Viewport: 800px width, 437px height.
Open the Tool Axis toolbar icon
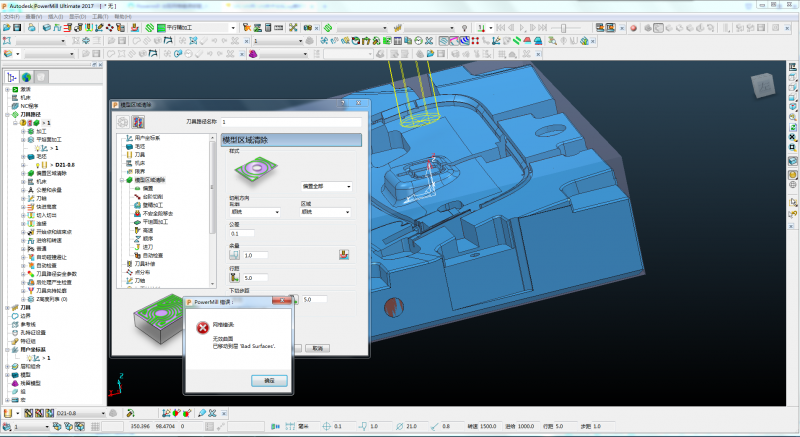tap(99, 28)
